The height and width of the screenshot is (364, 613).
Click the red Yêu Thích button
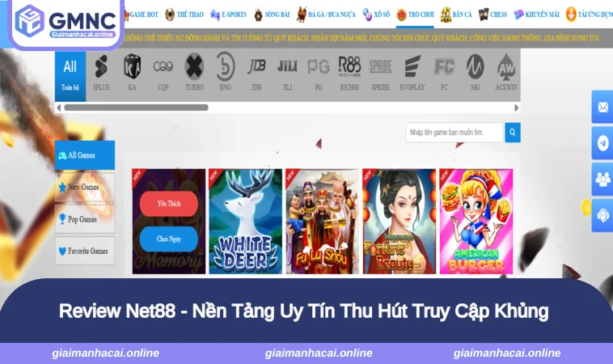click(x=169, y=204)
